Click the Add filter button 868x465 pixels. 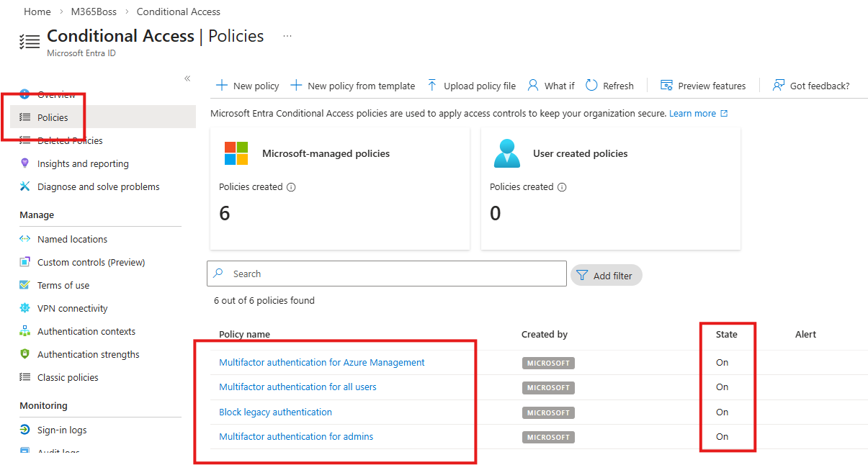click(x=606, y=275)
